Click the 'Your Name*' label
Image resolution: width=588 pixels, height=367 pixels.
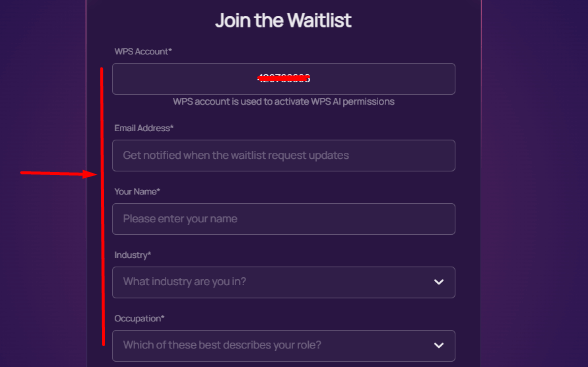click(137, 192)
